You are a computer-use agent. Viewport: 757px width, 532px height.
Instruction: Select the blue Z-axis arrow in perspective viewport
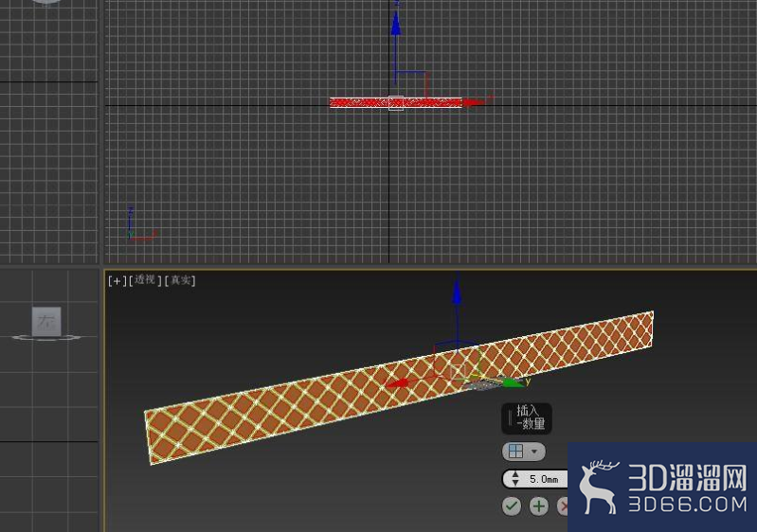click(x=457, y=292)
